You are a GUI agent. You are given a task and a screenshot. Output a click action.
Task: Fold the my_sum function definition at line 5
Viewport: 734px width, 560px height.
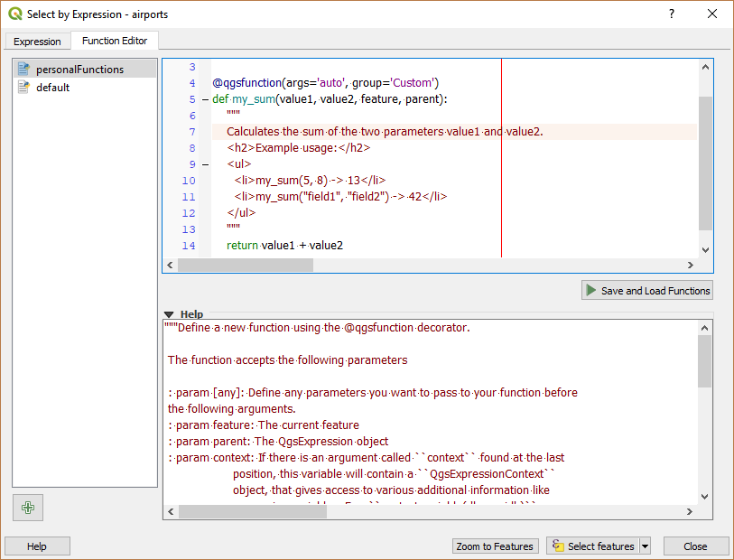[x=206, y=99]
